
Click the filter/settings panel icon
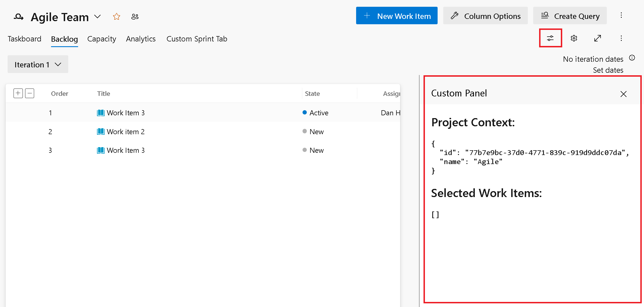550,38
